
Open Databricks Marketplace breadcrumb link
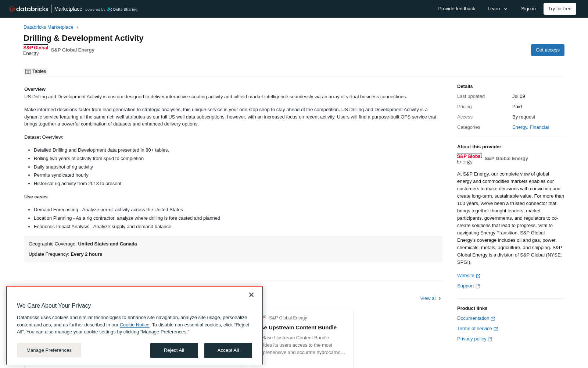(x=49, y=27)
